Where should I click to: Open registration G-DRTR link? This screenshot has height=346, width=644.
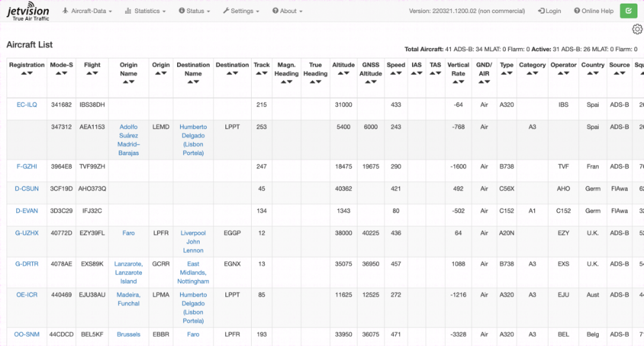pos(27,264)
